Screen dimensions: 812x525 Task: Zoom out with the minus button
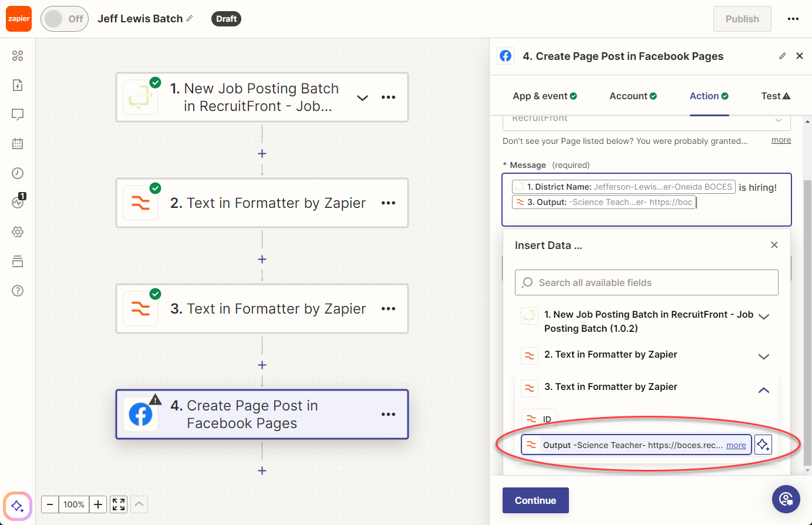click(50, 504)
